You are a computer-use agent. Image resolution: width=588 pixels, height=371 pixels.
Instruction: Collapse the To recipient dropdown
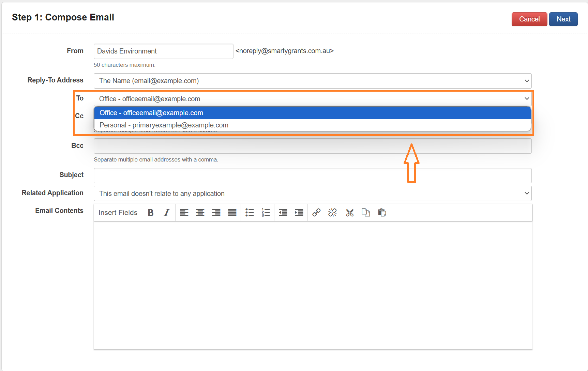coord(312,99)
